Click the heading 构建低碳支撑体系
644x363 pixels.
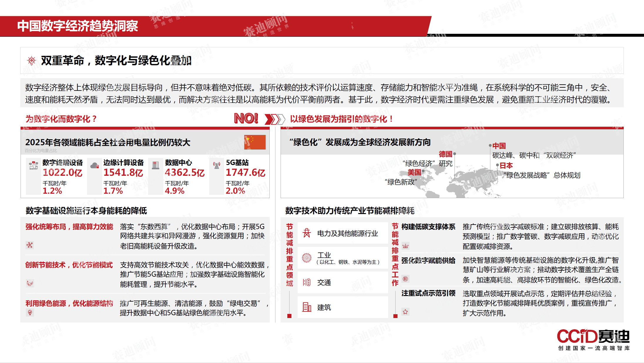428,227
